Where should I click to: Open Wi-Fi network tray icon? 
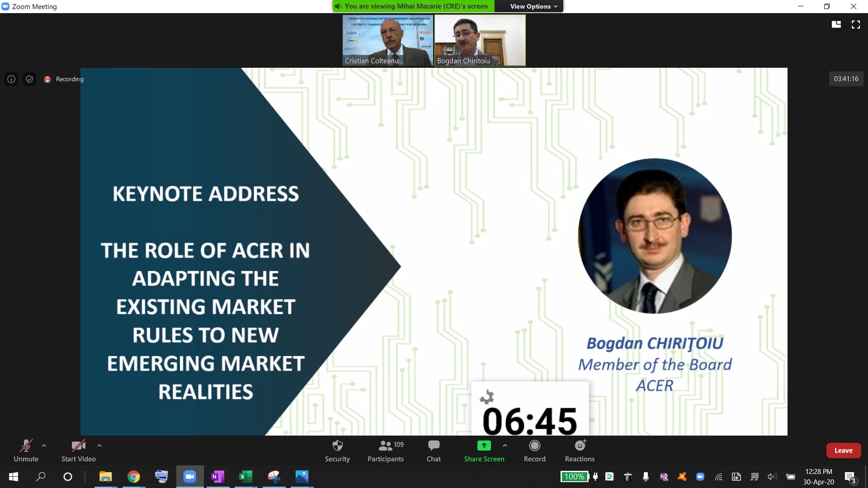tap(719, 477)
